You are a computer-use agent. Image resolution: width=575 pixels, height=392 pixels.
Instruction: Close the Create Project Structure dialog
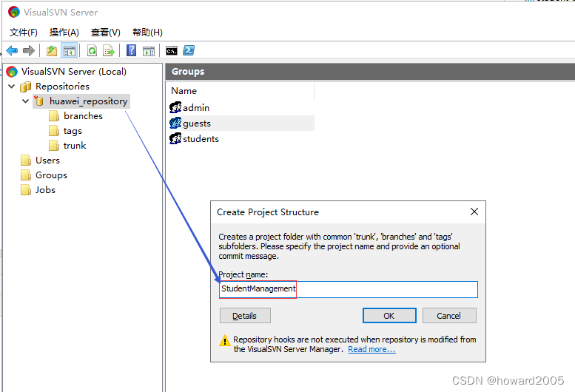[474, 212]
